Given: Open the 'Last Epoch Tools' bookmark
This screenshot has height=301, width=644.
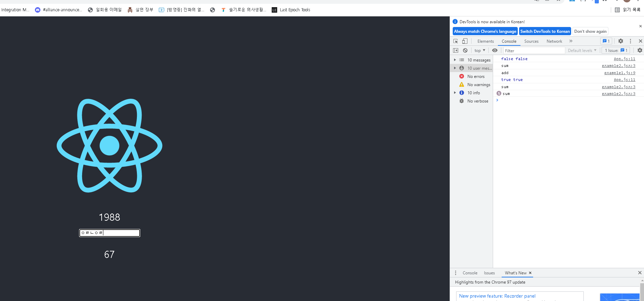Looking at the screenshot, I should 291,10.
